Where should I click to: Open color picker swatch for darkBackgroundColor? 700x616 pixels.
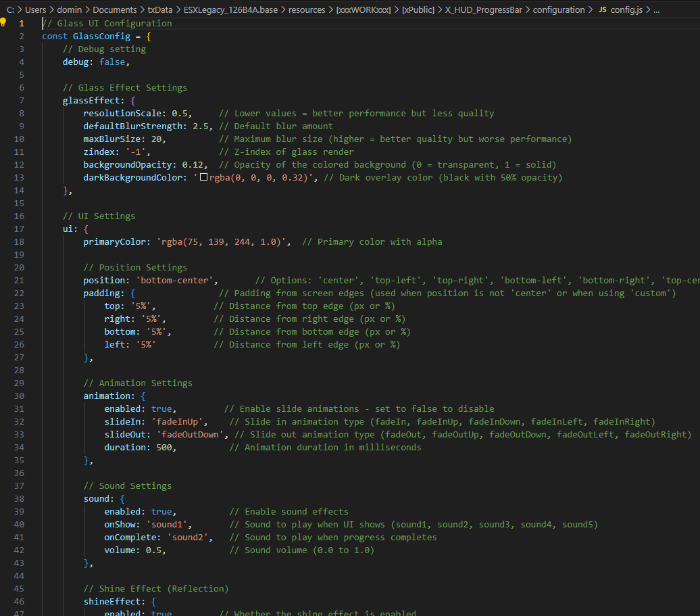(203, 178)
